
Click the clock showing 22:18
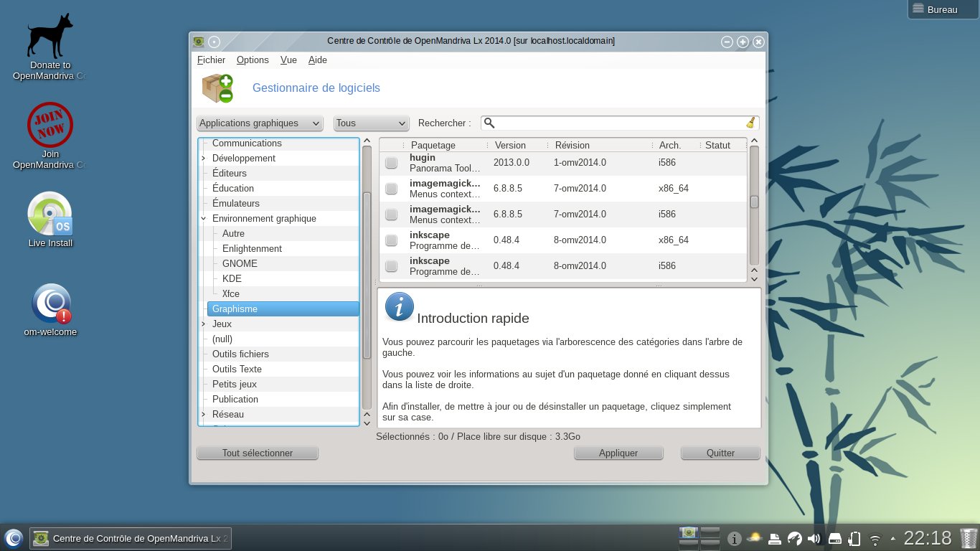927,538
